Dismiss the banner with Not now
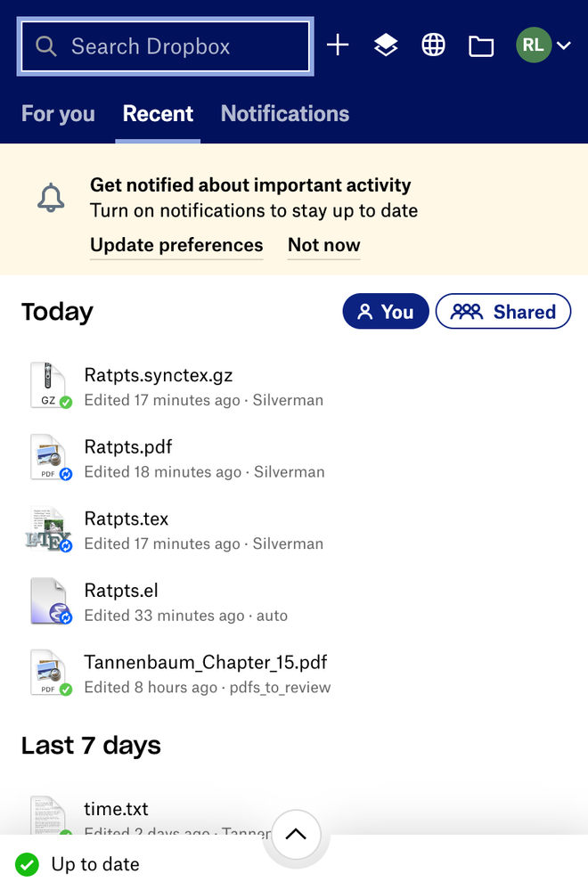The width and height of the screenshot is (588, 890). (x=324, y=245)
